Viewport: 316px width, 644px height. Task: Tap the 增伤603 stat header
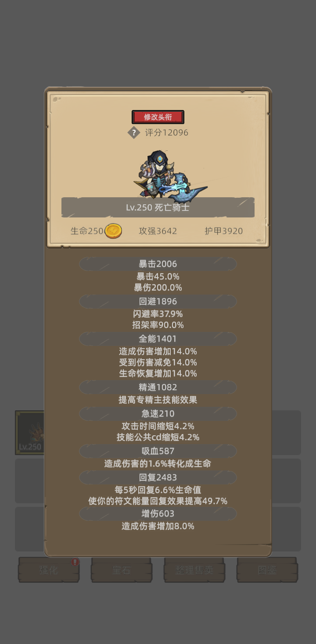(158, 513)
